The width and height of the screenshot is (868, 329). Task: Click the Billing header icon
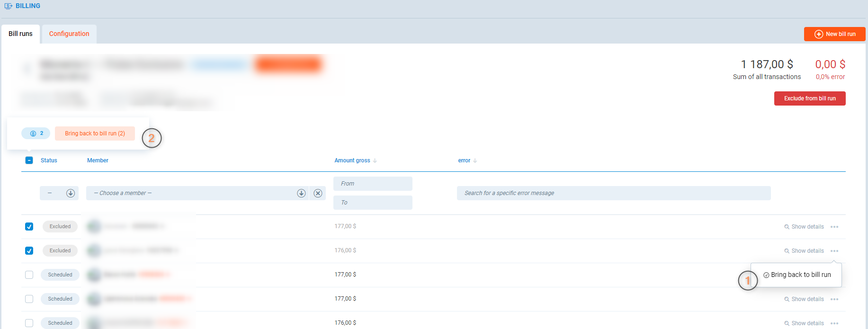click(x=8, y=6)
